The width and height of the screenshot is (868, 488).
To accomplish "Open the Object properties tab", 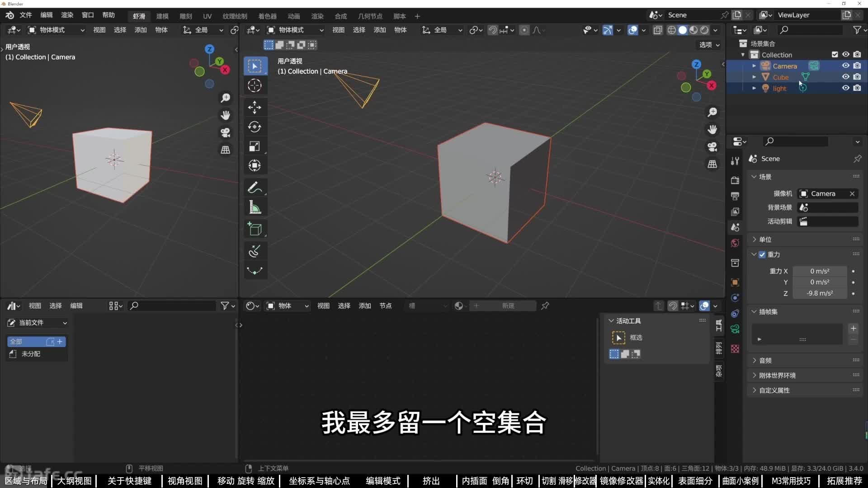I will pos(735,282).
